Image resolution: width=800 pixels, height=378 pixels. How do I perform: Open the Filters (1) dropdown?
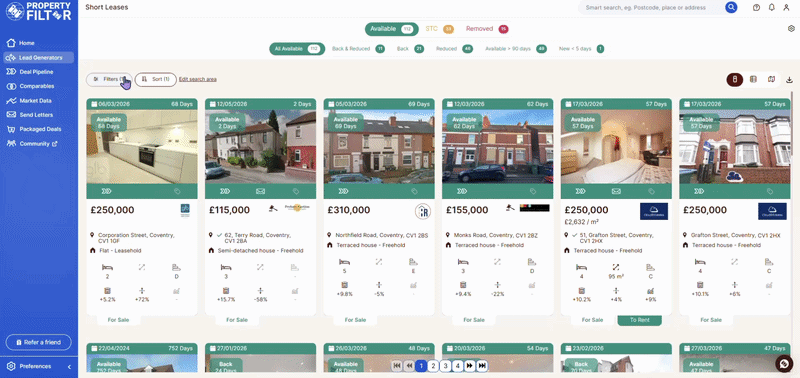click(x=109, y=80)
